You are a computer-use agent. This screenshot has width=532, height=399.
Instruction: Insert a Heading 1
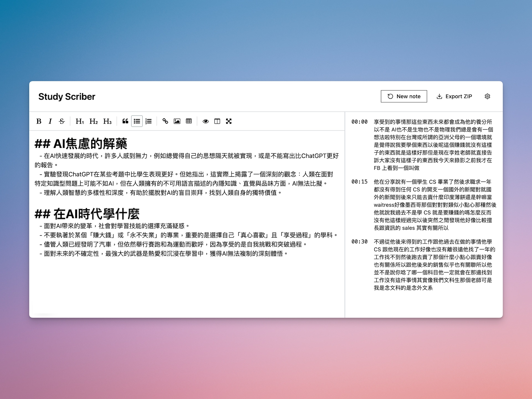click(80, 121)
